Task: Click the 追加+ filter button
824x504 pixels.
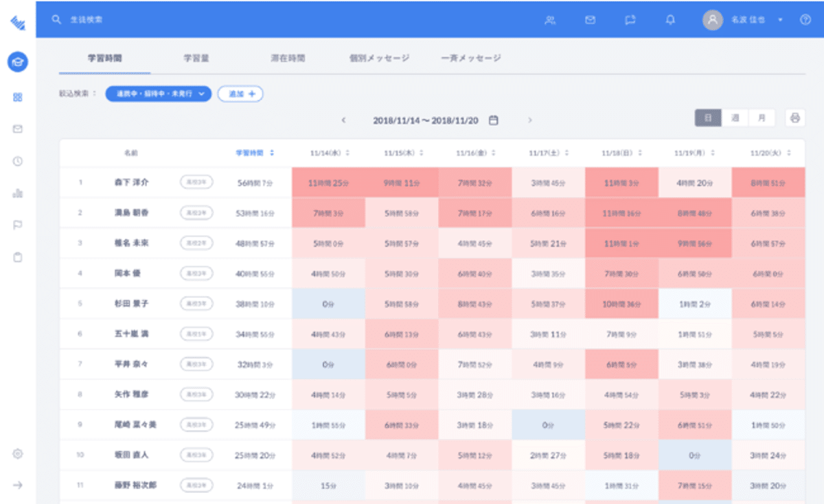Action: [240, 94]
